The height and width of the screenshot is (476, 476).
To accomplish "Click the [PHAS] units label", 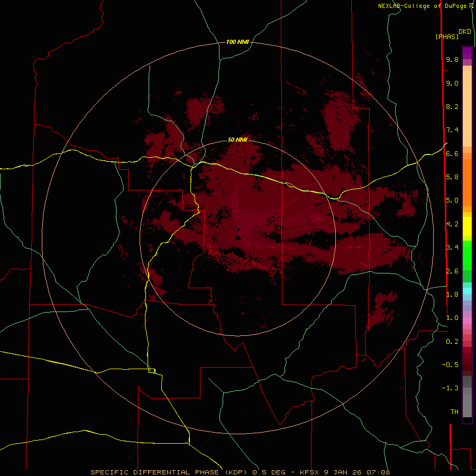I will pos(447,36).
